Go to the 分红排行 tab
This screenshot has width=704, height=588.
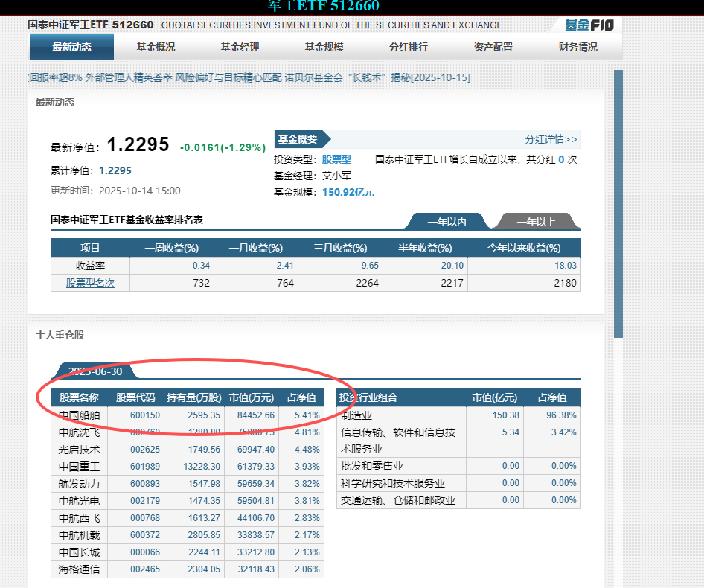click(408, 47)
